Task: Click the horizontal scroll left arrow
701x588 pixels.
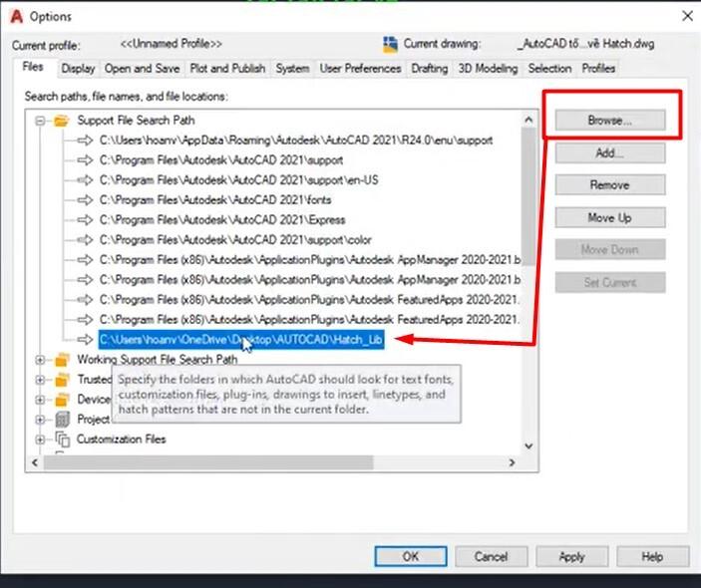Action: (35, 462)
